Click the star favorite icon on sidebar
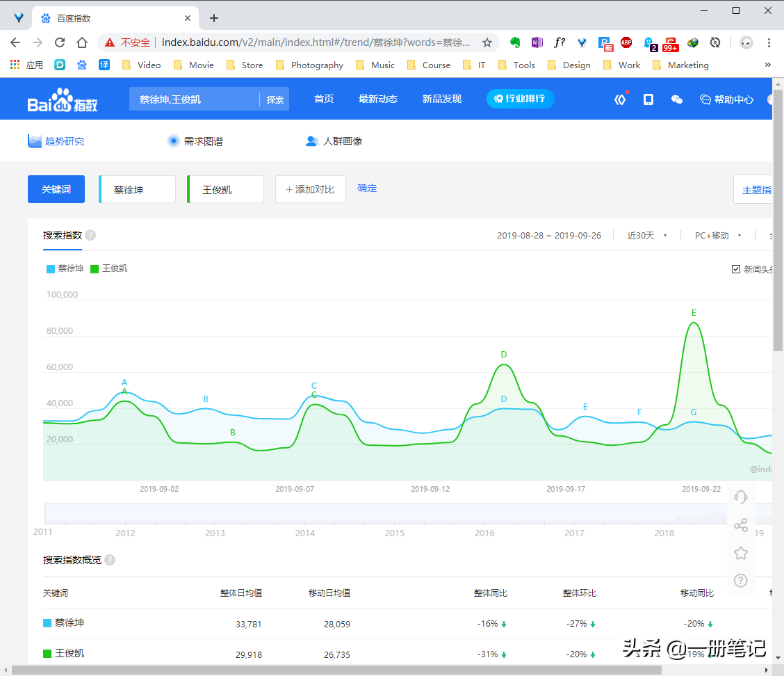 coord(741,553)
